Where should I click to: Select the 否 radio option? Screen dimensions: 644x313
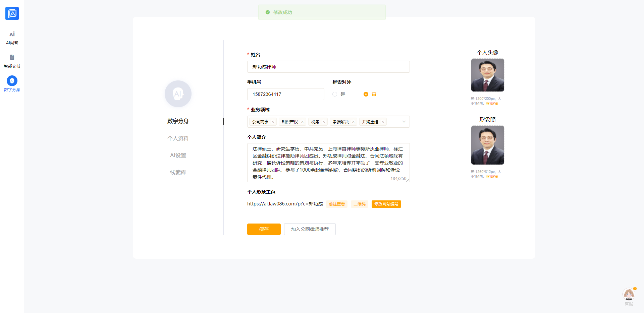366,94
